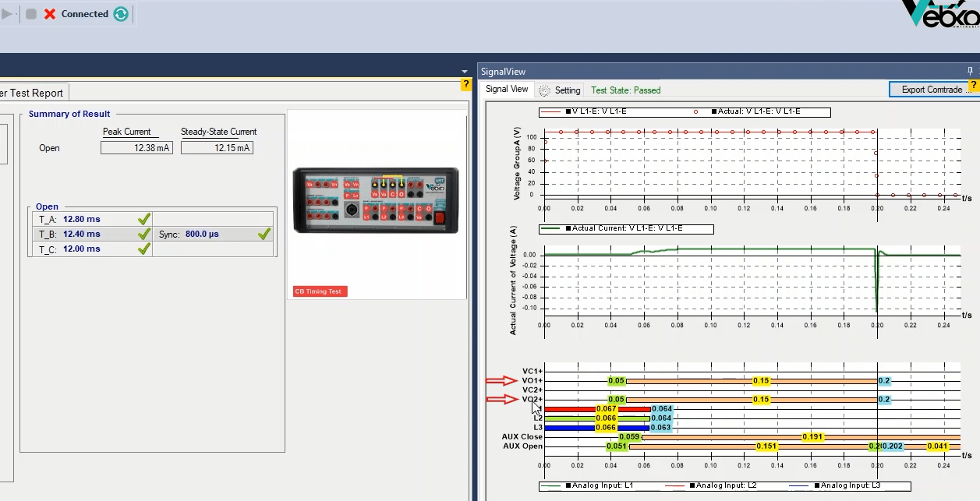Viewport: 980px width, 501px height.
Task: Click the play start test icon
Action: (x=7, y=14)
